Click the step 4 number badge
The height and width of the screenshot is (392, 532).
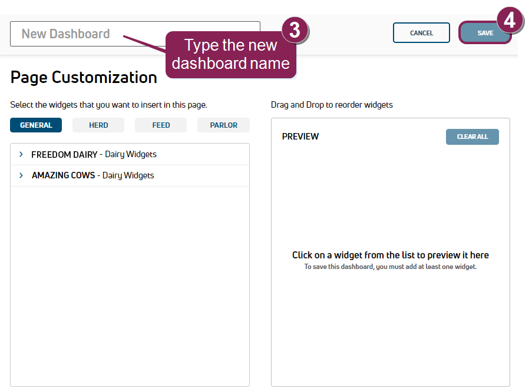pos(510,20)
